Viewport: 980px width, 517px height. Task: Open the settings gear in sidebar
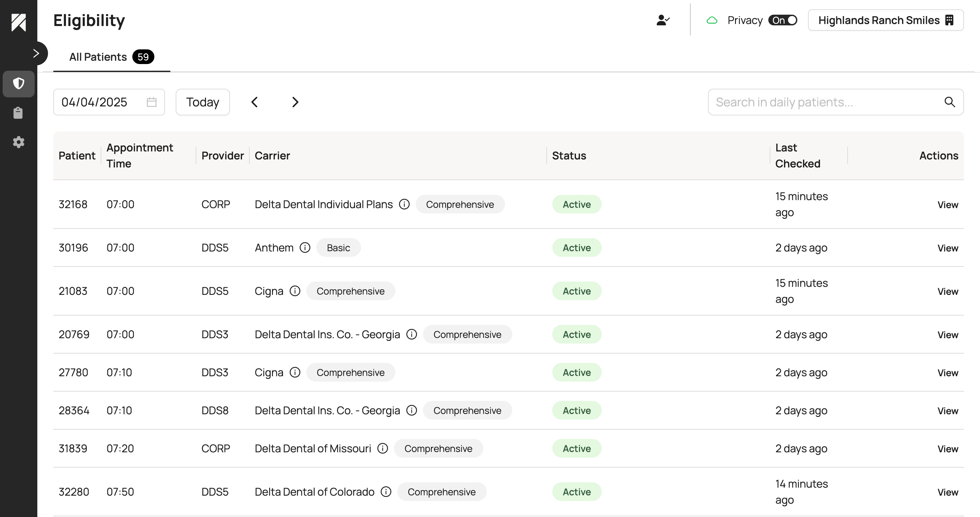coord(18,142)
